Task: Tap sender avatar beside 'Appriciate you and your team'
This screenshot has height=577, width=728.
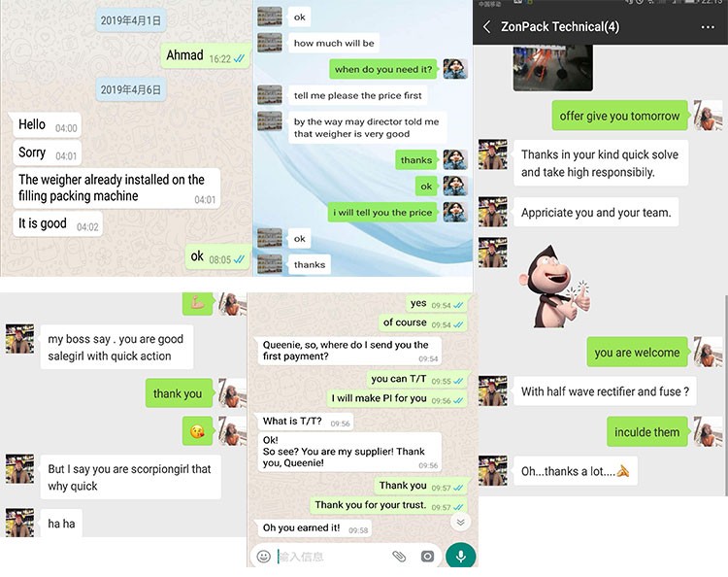Action: [x=492, y=212]
